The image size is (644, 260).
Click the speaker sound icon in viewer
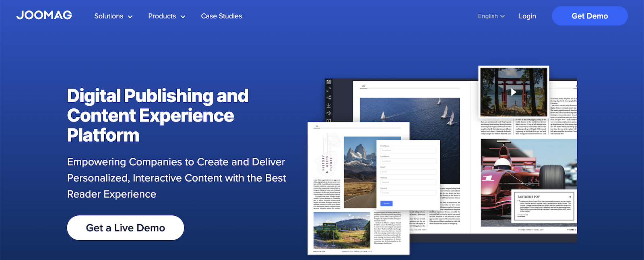(x=329, y=113)
